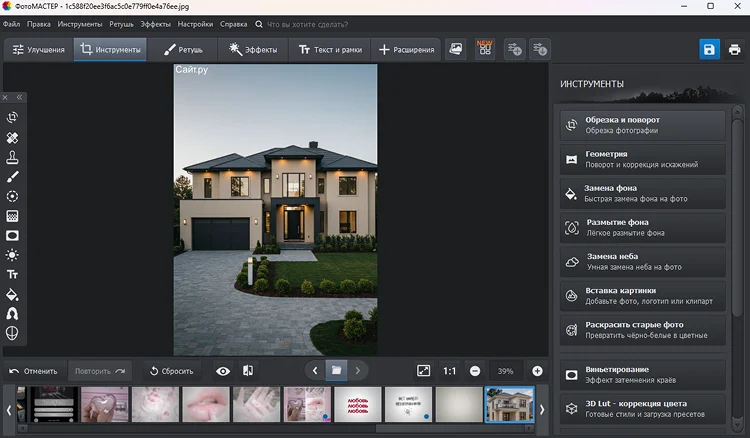This screenshot has height=438, width=750.
Task: Select the healing patch tool in left toolbar
Action: 12,138
